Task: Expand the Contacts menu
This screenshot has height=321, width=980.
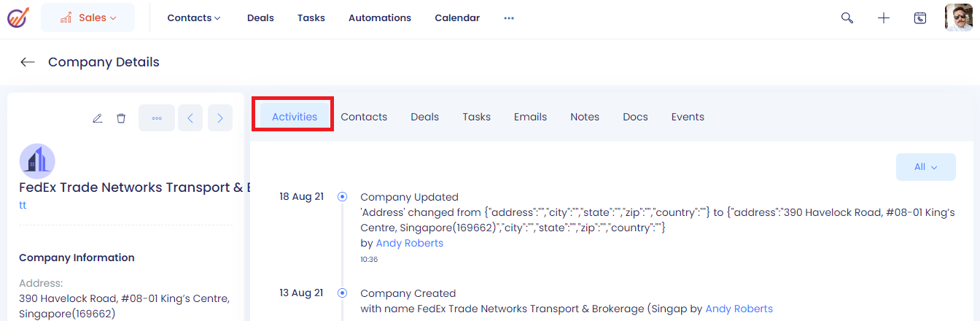Action: click(x=194, y=18)
